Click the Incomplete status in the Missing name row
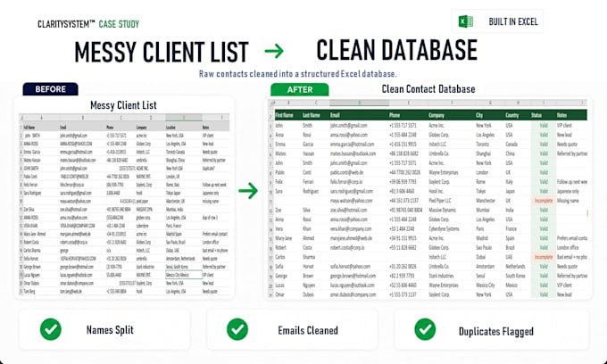 pos(544,201)
